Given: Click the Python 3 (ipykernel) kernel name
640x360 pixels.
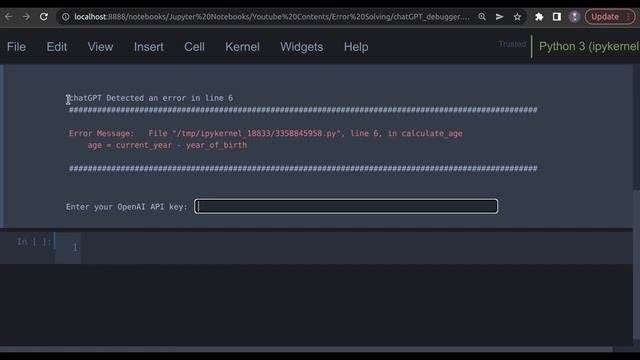Looking at the screenshot, I should tap(589, 47).
